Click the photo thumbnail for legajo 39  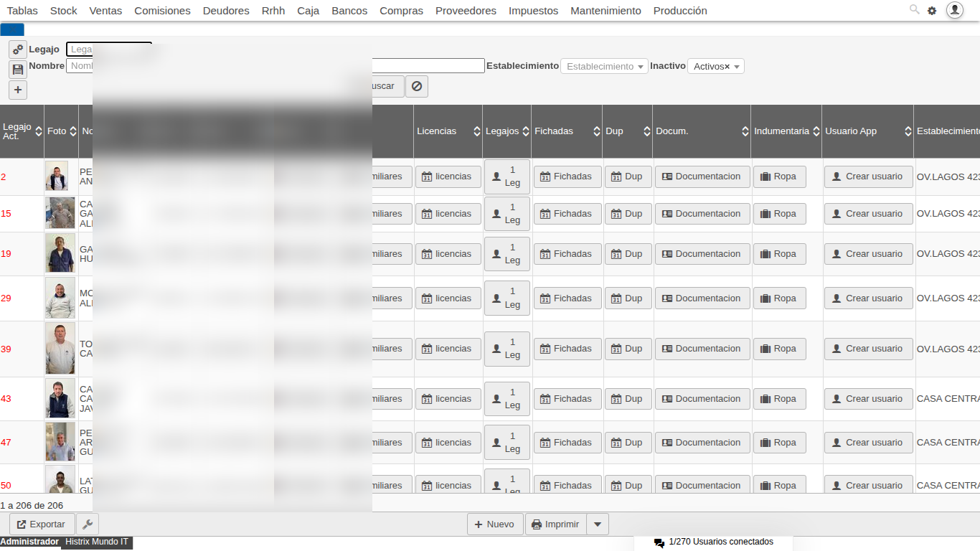60,349
